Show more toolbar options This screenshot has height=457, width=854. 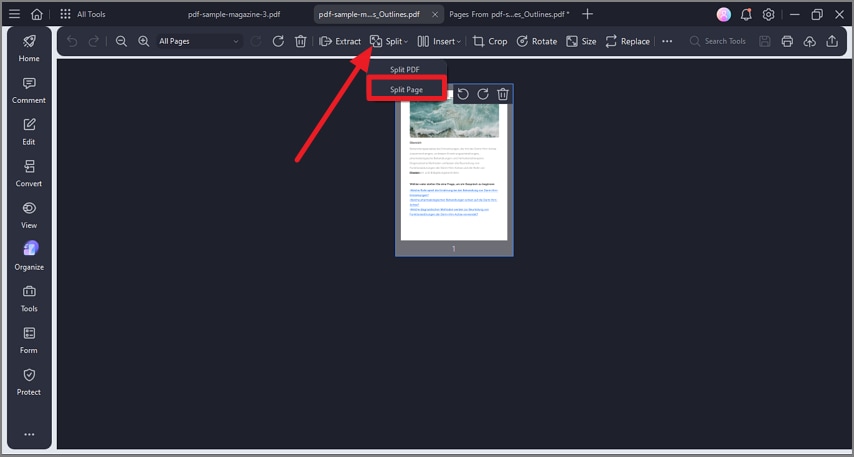tap(667, 41)
